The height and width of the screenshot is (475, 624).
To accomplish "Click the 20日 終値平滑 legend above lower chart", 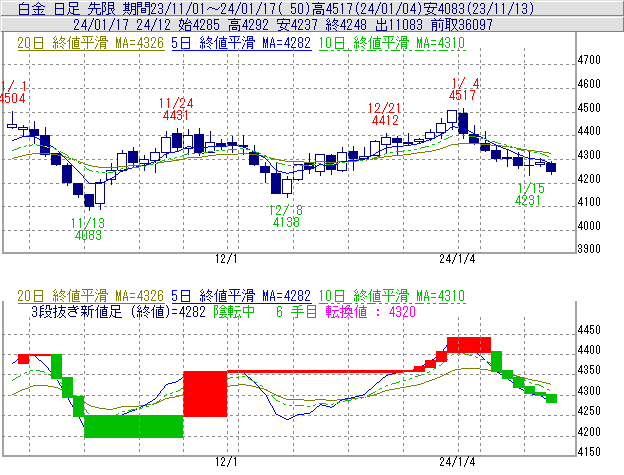I will [x=91, y=296].
